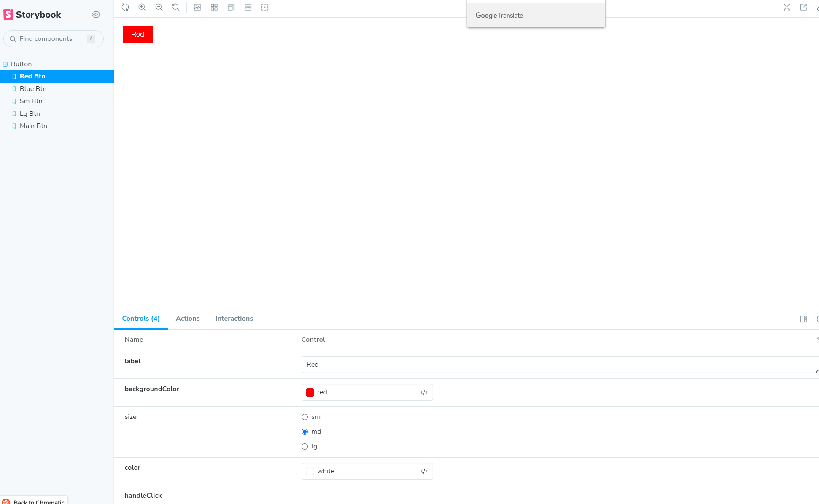Go full screen with the expand icon
Viewport: 819px width, 504px height.
[787, 7]
